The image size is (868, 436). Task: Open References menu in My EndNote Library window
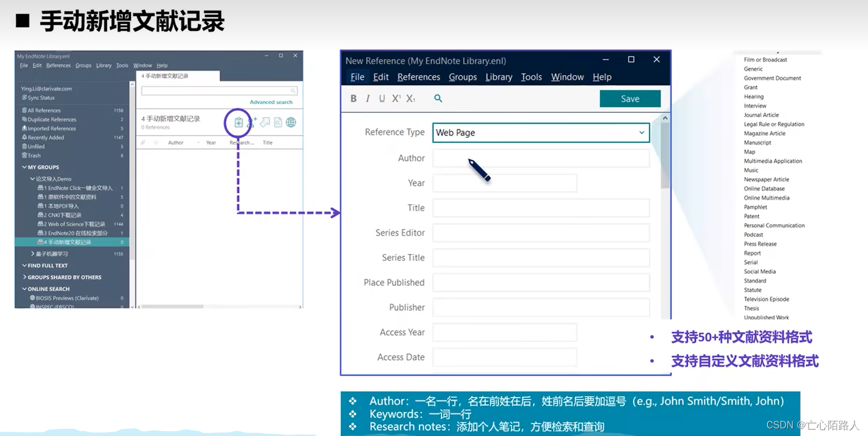tap(58, 65)
